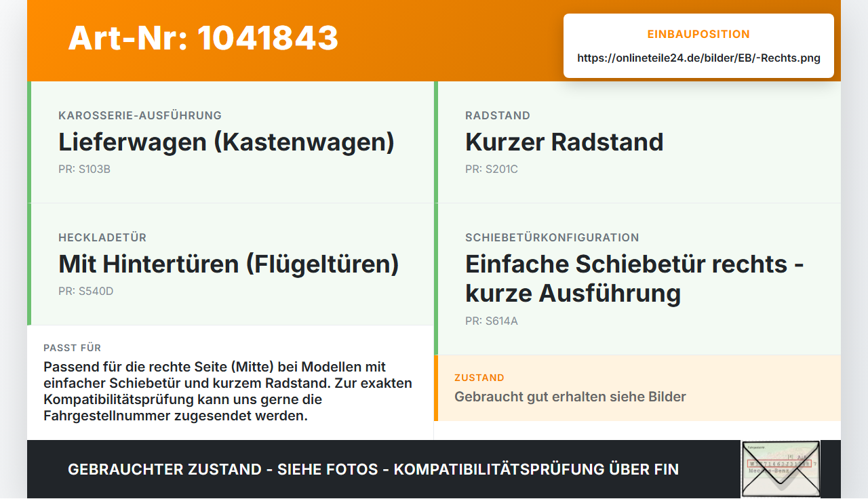Select the PR: S103B code

pyautogui.click(x=84, y=169)
